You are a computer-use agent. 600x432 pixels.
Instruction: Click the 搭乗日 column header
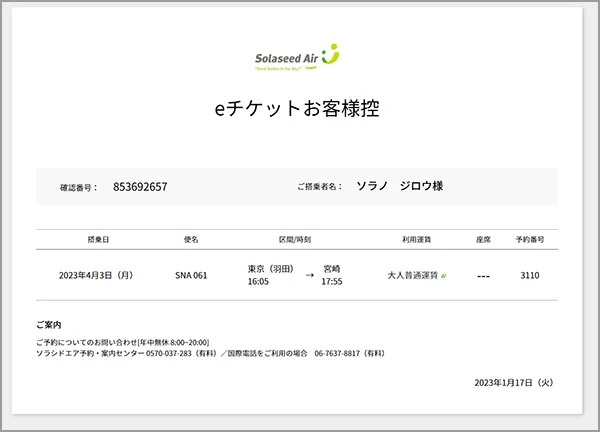98,240
